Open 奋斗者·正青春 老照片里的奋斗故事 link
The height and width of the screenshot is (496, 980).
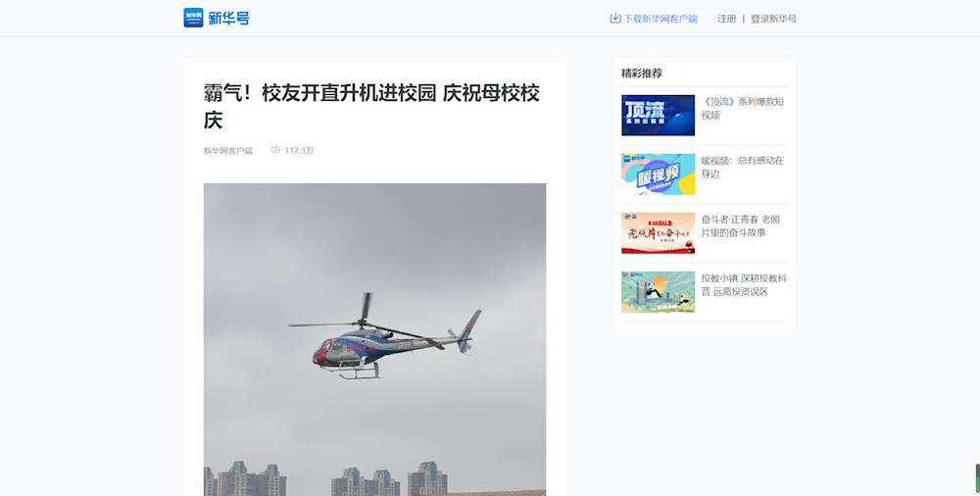(741, 225)
